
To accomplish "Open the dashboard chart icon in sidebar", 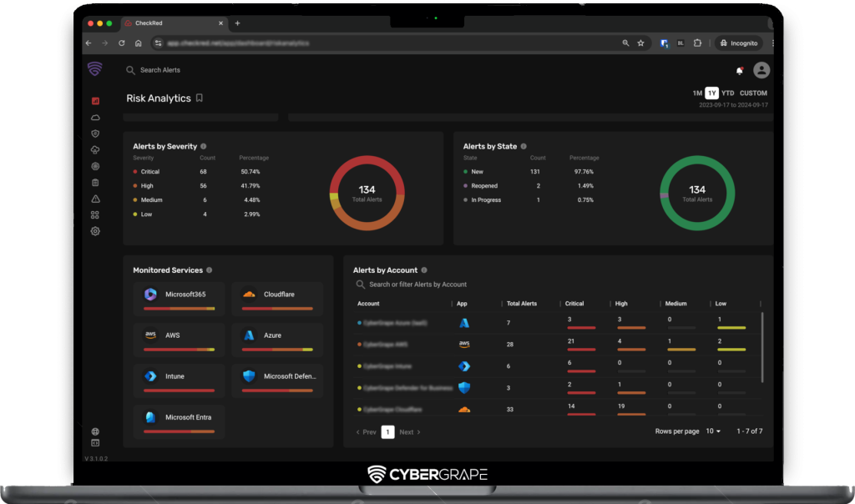I will pos(95,101).
